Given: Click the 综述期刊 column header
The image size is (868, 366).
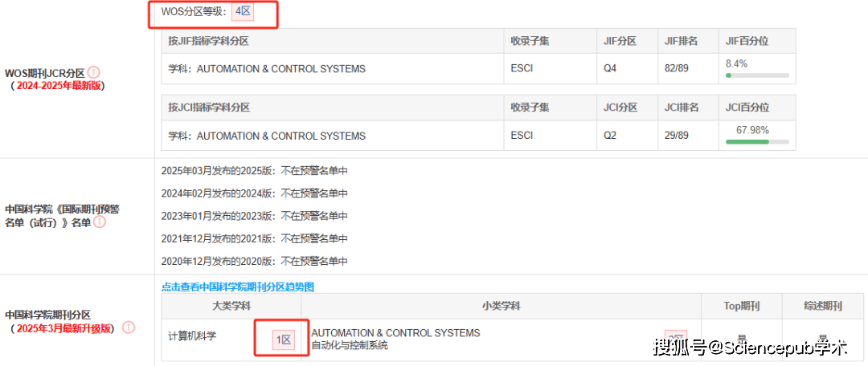Looking at the screenshot, I should pos(823,306).
